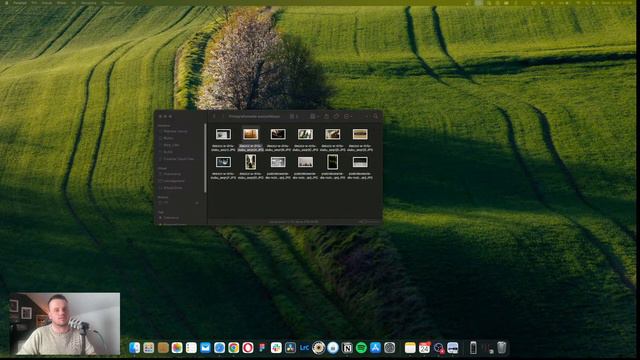640x360 pixels.
Task: Click the Share icon in Finder toolbar
Action: tap(326, 116)
